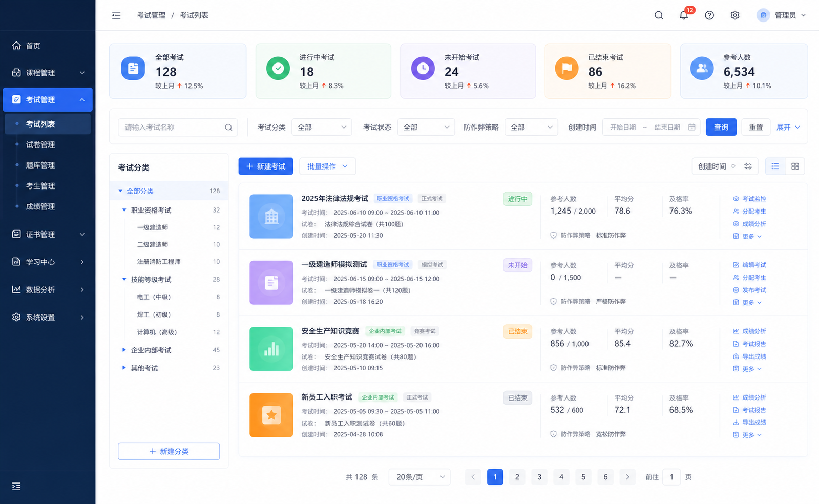Go to next page arrow
Image resolution: width=819 pixels, height=504 pixels.
(x=627, y=477)
